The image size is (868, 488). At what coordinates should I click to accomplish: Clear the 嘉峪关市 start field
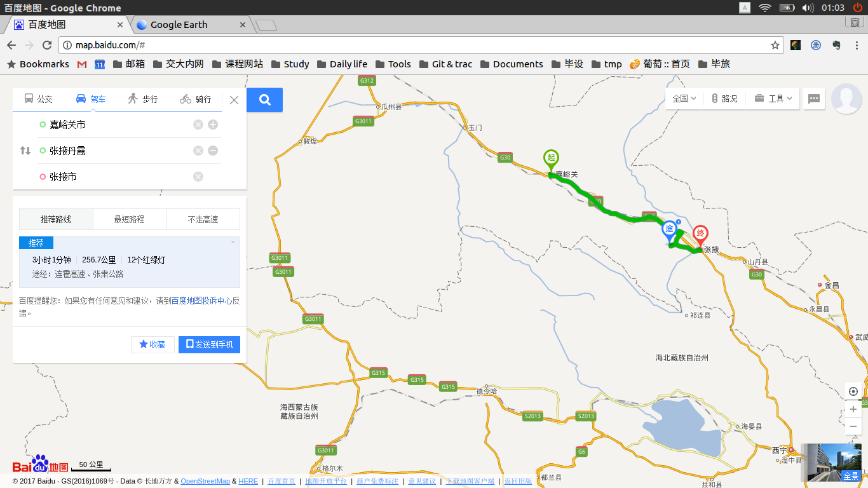click(198, 125)
